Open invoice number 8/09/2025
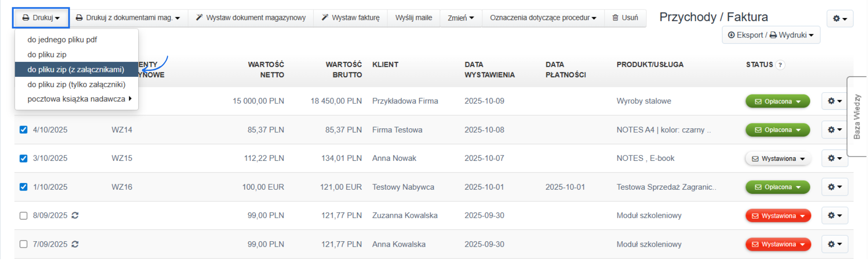The image size is (868, 262). (50, 215)
